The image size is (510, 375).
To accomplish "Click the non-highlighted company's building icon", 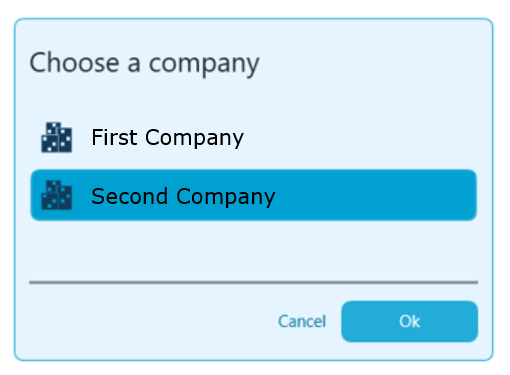I will pos(56,137).
